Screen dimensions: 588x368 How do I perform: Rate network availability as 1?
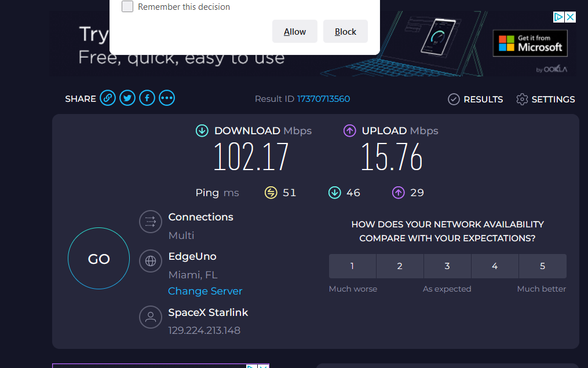[352, 266]
